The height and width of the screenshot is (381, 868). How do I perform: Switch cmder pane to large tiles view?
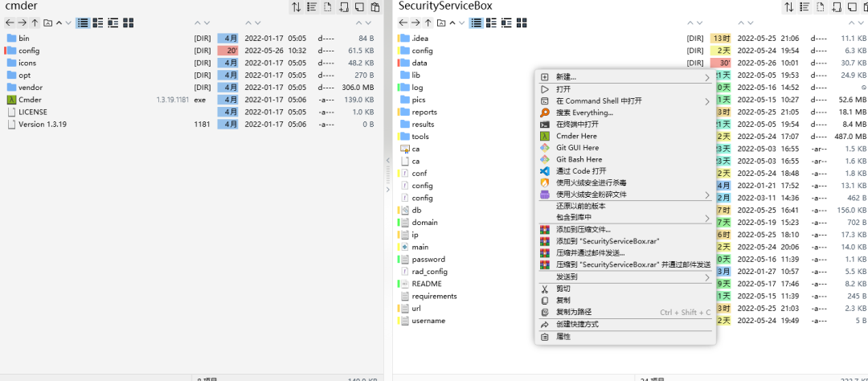[x=129, y=23]
